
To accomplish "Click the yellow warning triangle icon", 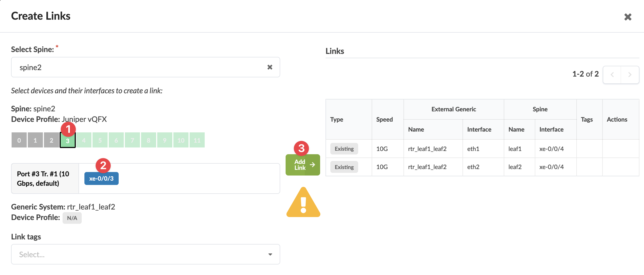I will pos(303,203).
